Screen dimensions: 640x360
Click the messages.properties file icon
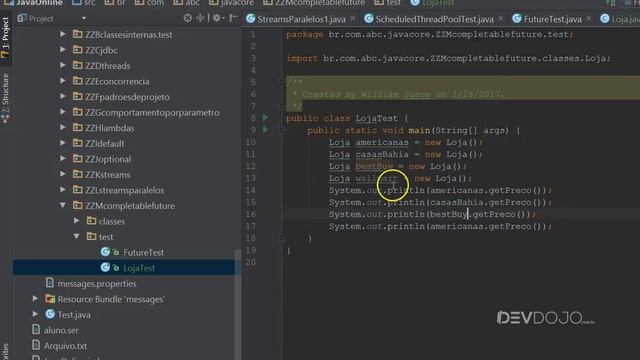[50, 283]
